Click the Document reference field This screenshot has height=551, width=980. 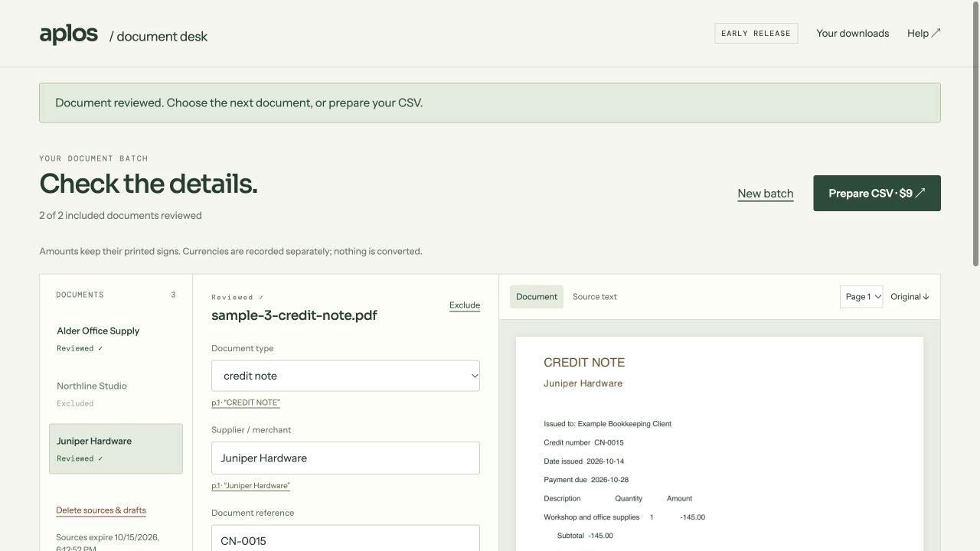345,539
